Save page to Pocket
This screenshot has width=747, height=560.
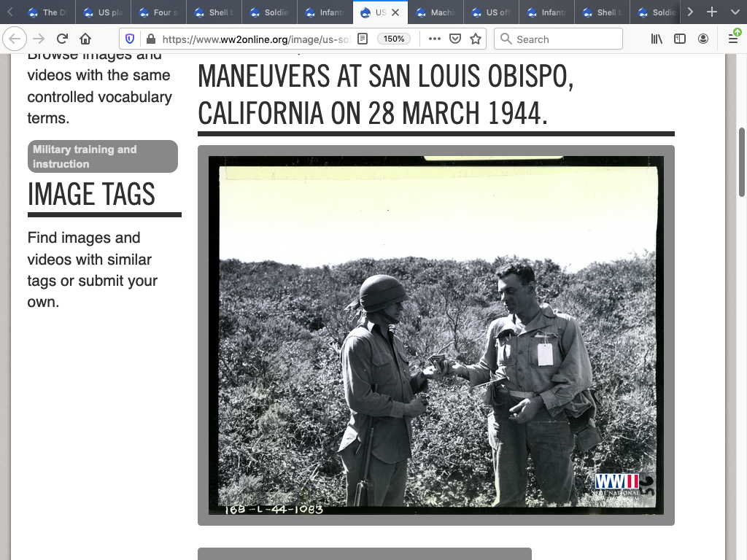pos(455,39)
